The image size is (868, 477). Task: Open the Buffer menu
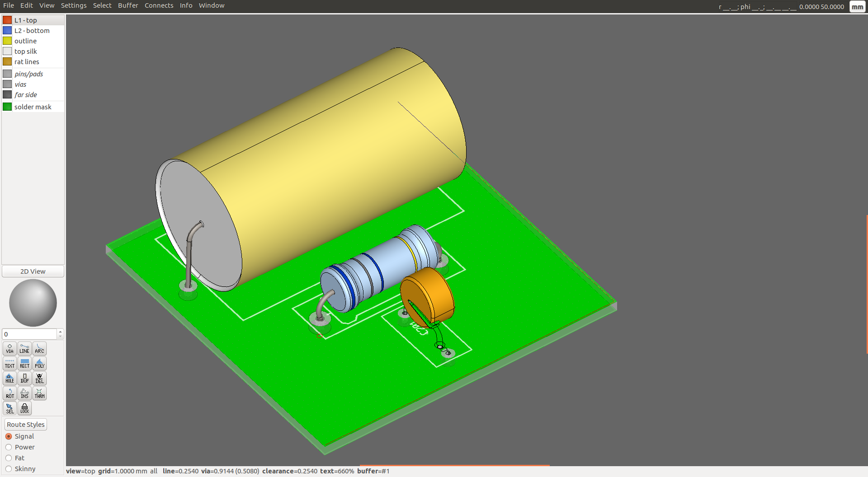click(128, 5)
